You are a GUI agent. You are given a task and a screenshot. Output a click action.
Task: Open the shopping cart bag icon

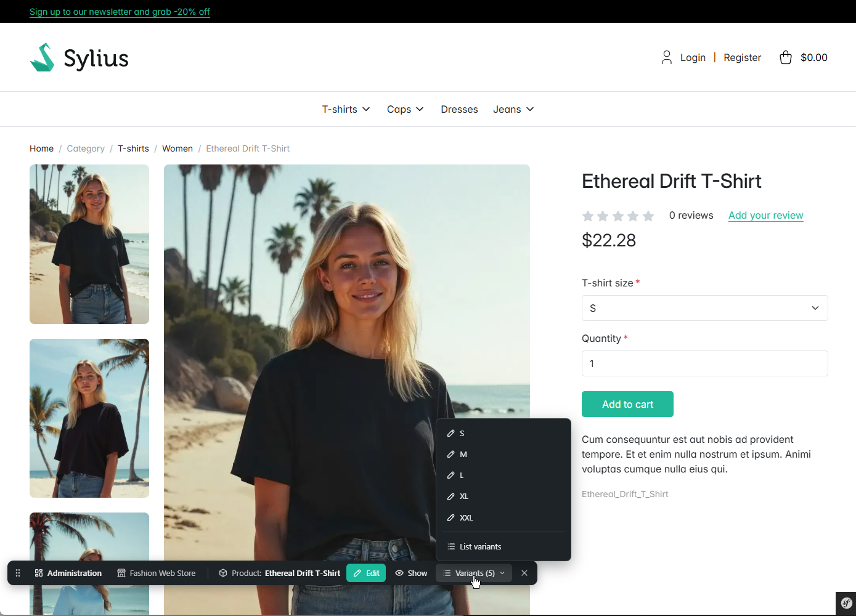pos(785,57)
